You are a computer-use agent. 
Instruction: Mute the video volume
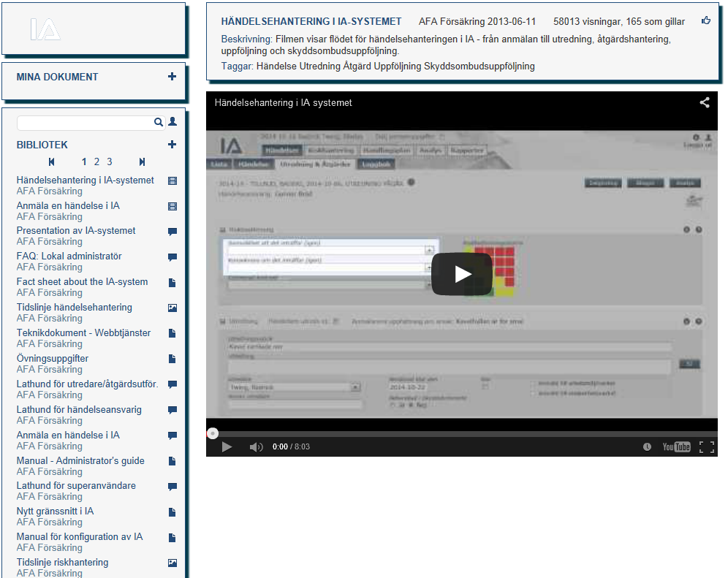[256, 446]
